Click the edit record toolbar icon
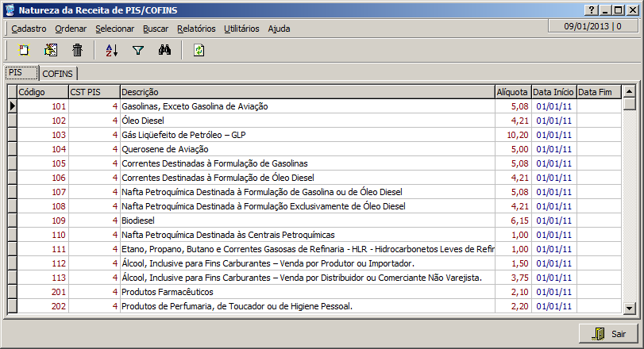Image resolution: width=644 pixels, height=349 pixels. (51, 50)
